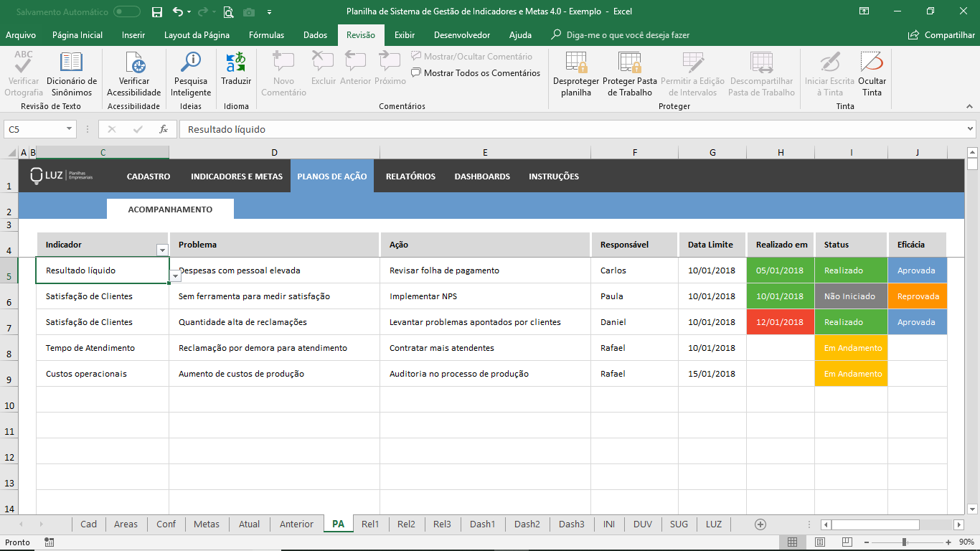Go to INDICADORES E METAS section
Image resolution: width=980 pixels, height=551 pixels.
coord(237,176)
